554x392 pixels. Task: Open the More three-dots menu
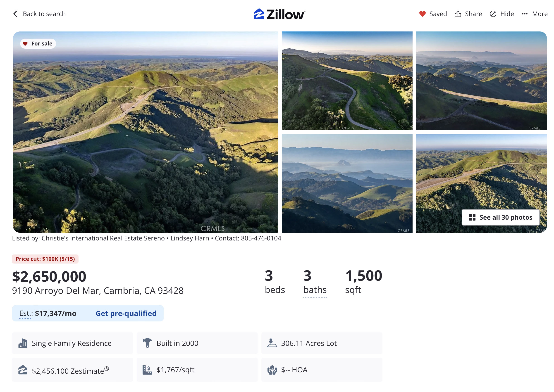[x=524, y=14]
